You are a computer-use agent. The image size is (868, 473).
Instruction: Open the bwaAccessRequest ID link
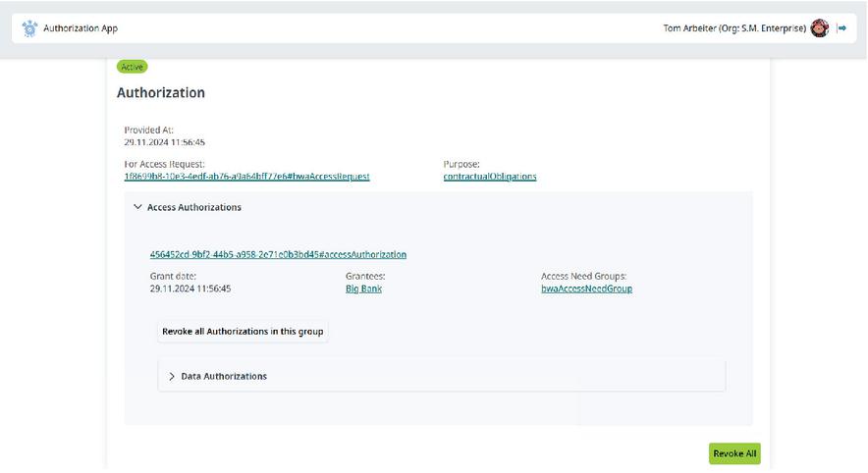click(x=246, y=177)
